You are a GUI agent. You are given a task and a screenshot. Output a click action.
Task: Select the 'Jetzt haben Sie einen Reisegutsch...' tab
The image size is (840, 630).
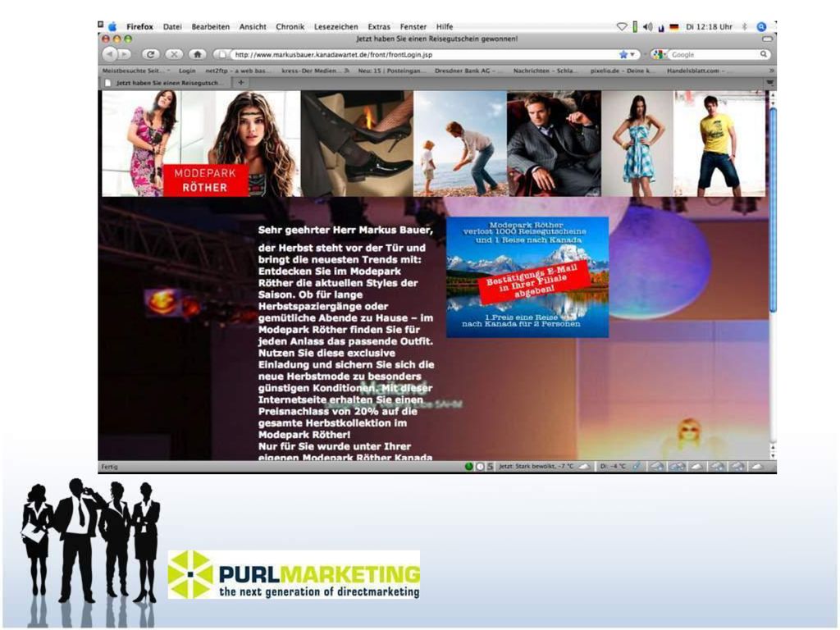click(x=167, y=83)
